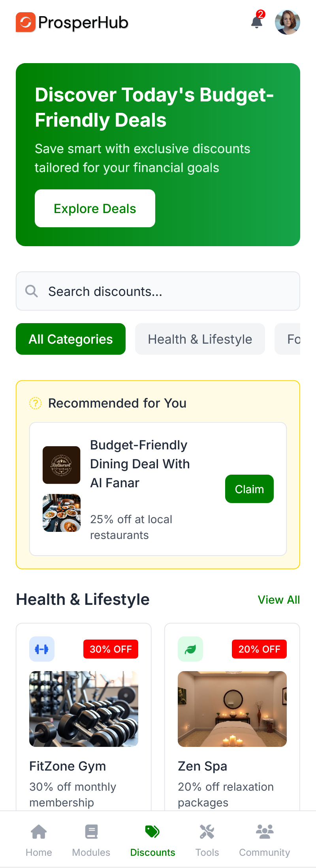
Task: Follow the View All link
Action: 278,600
